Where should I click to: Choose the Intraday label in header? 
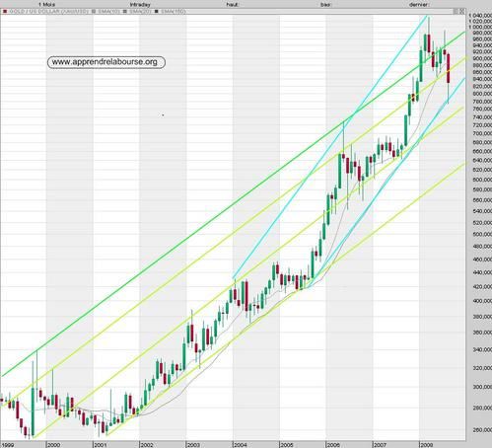(x=140, y=5)
